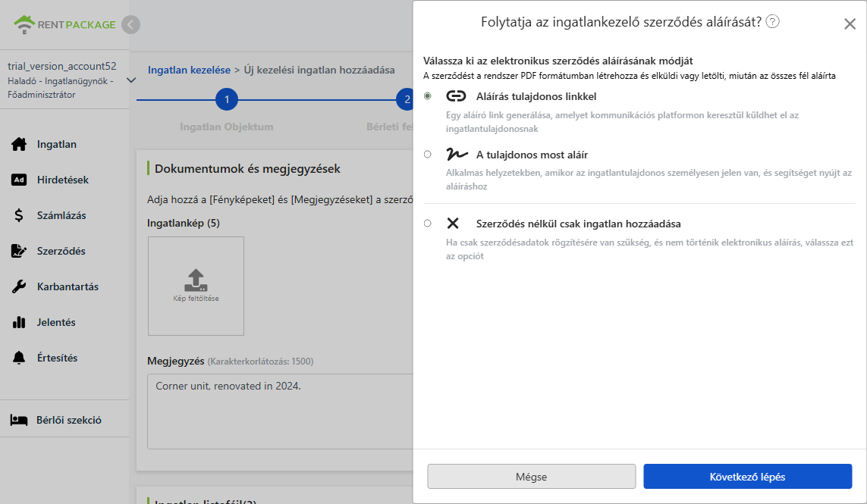Open the Számlázás menu item
Viewport: 867px width, 504px height.
point(61,215)
